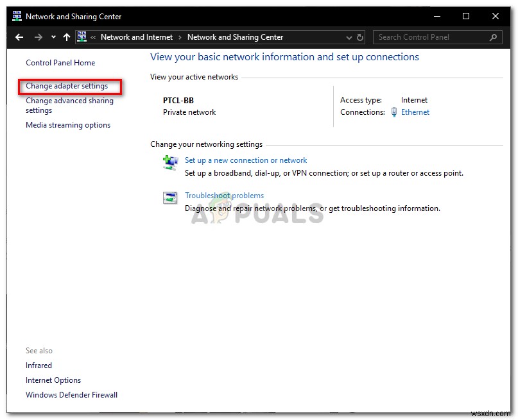518x420 pixels.
Task: Open Control Panel Home
Action: coord(60,63)
